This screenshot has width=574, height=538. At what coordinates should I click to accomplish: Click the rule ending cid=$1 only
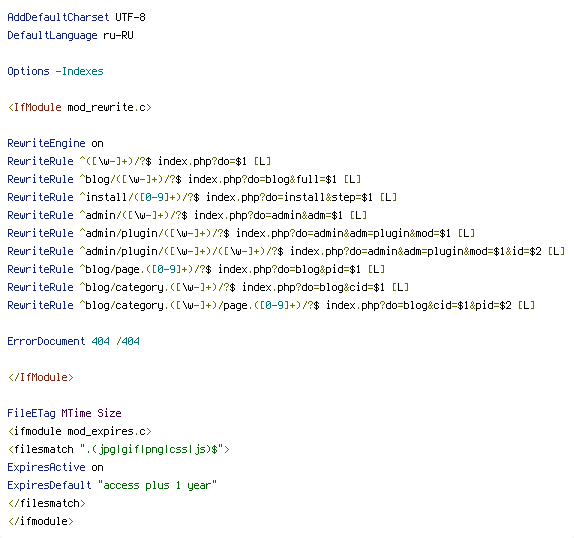[208, 287]
